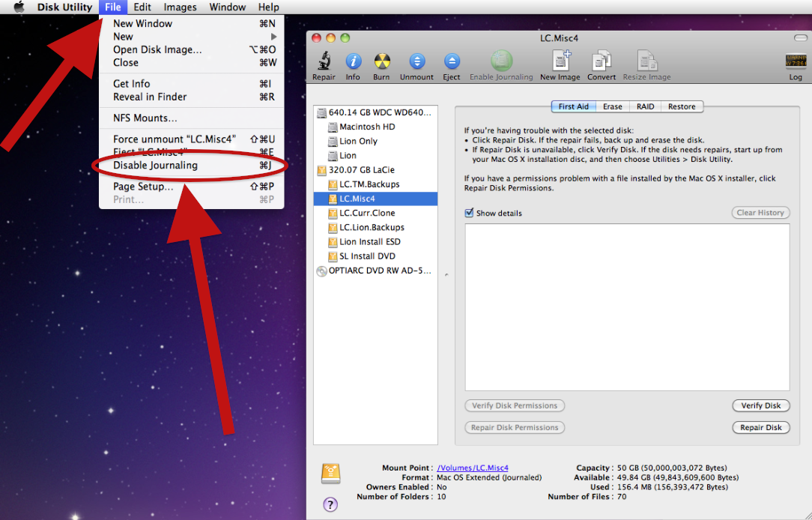
Task: Select the 640.14 GB WDC disk
Action: pos(375,112)
